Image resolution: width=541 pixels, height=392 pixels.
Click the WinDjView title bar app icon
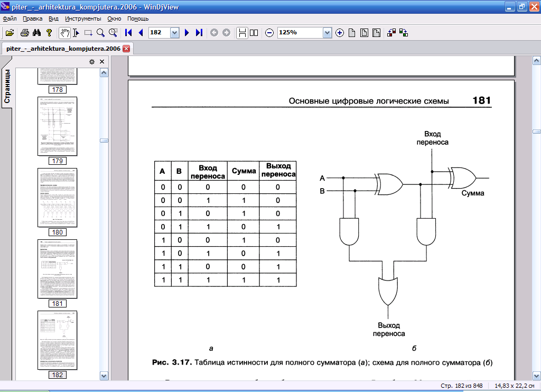(x=5, y=6)
